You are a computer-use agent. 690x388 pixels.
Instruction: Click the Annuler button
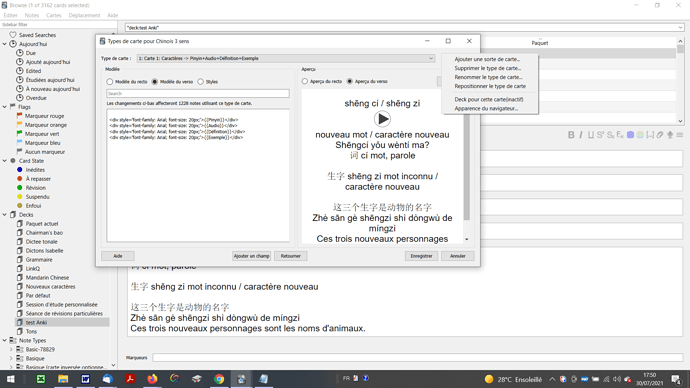tap(458, 256)
